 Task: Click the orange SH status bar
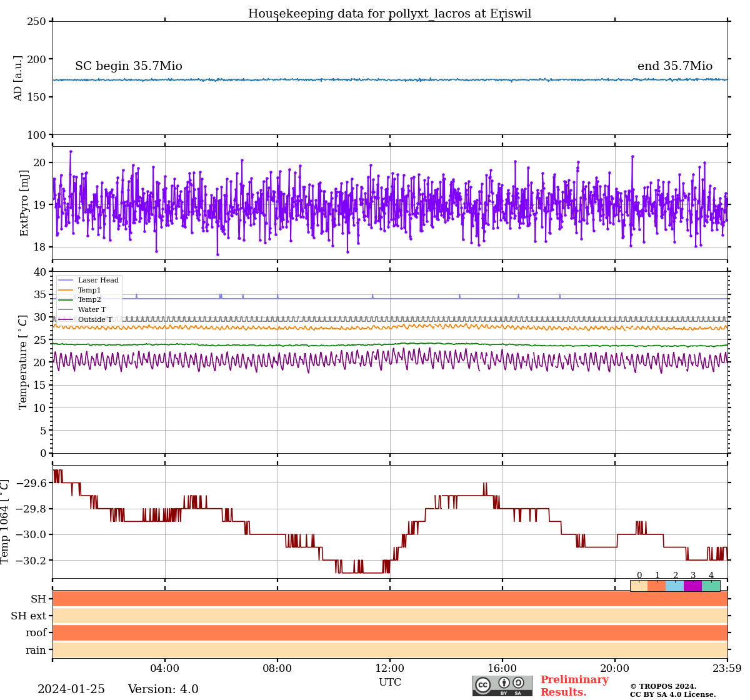(x=390, y=599)
